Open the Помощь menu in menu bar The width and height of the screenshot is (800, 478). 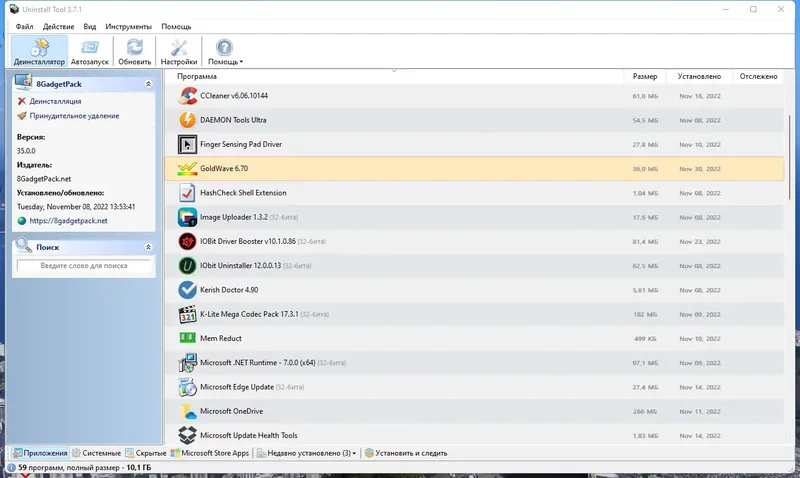(x=176, y=27)
